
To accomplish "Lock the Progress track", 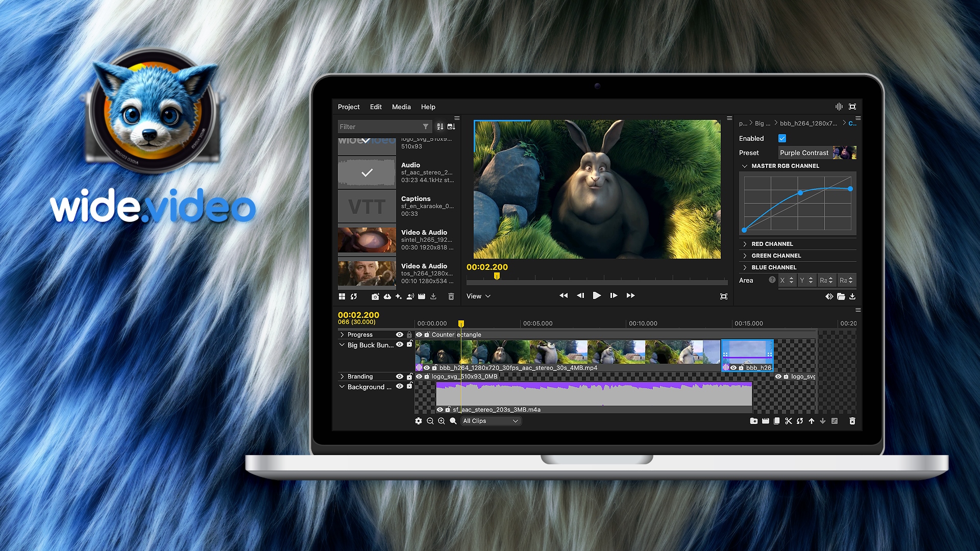I will pyautogui.click(x=410, y=335).
